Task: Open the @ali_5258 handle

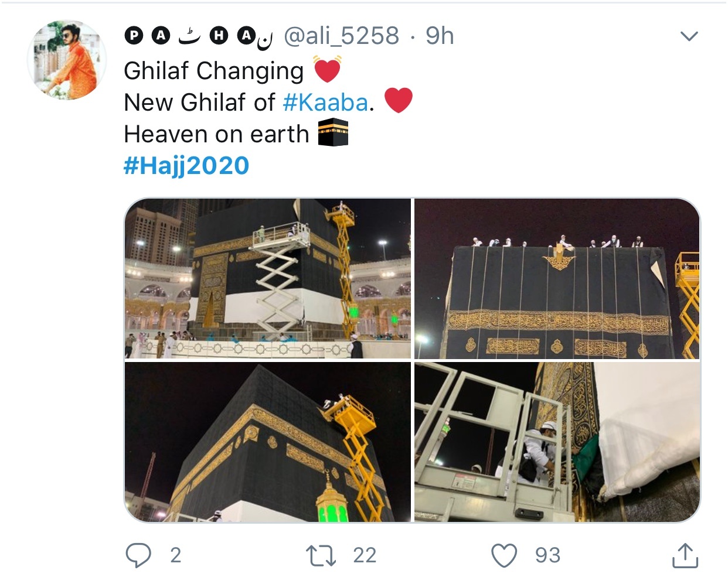Action: (x=341, y=36)
